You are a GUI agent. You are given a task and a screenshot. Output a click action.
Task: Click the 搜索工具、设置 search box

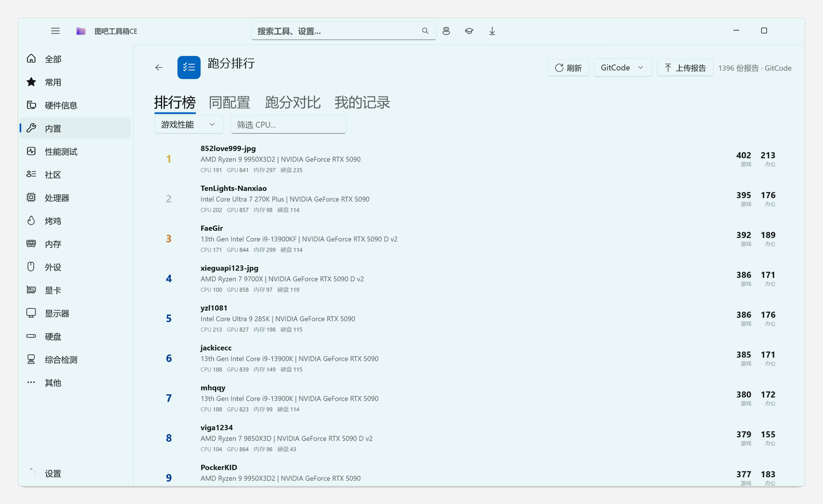tap(344, 31)
